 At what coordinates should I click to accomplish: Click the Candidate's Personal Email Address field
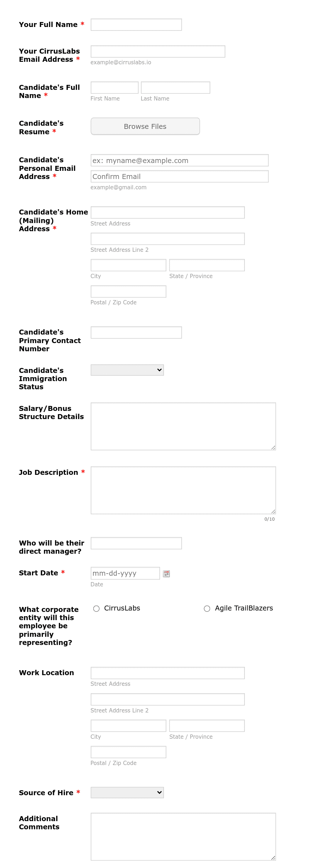point(179,161)
